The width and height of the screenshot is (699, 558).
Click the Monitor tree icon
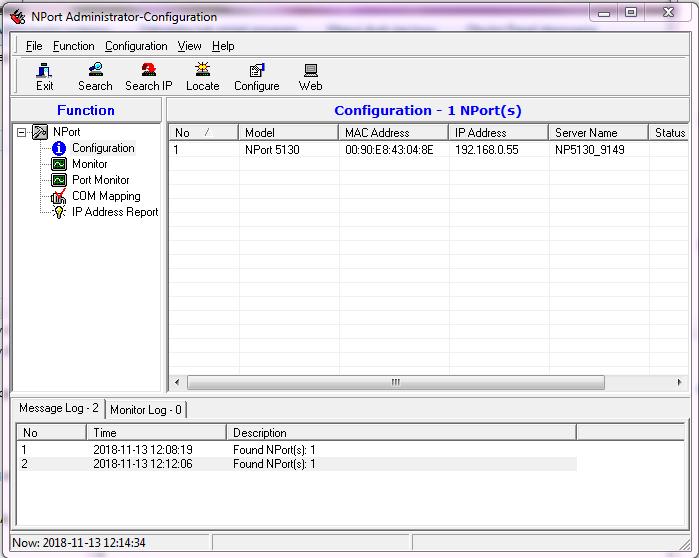(59, 164)
